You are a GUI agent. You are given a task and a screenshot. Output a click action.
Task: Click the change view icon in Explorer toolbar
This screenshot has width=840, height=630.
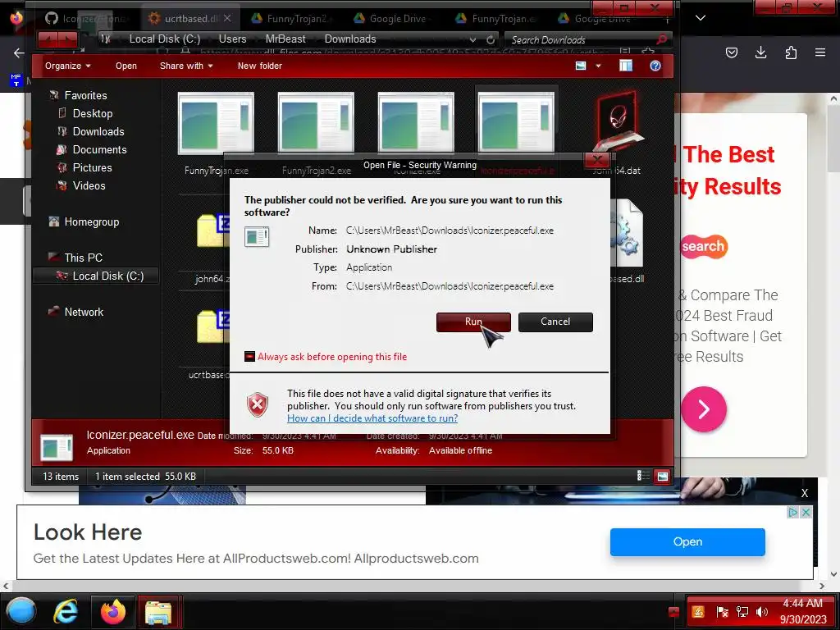pyautogui.click(x=581, y=66)
